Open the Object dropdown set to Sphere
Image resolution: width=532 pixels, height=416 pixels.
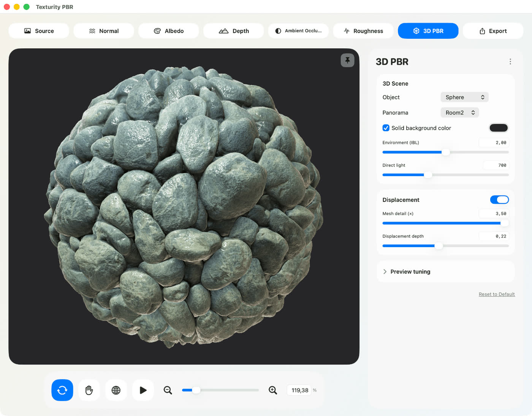[x=464, y=97]
